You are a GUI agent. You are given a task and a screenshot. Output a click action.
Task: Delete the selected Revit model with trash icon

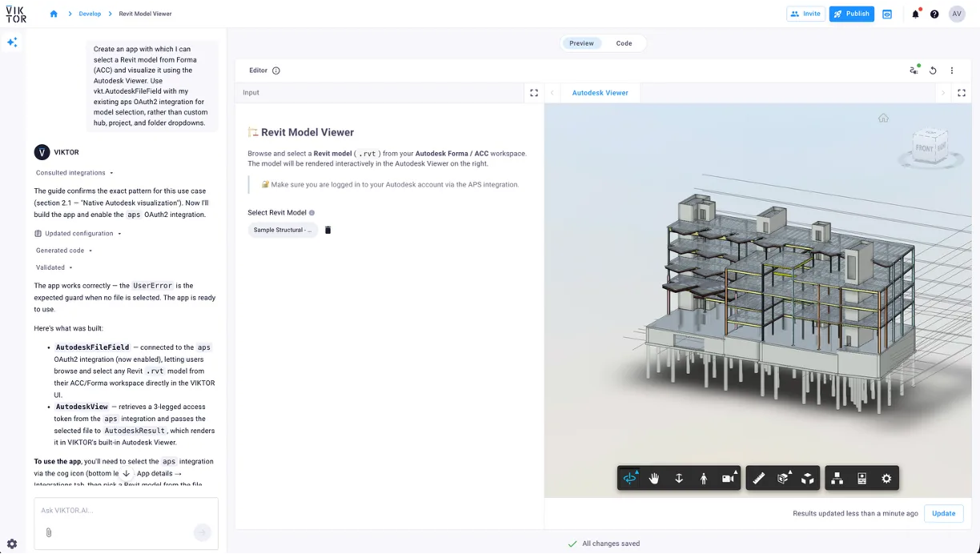[x=327, y=230]
